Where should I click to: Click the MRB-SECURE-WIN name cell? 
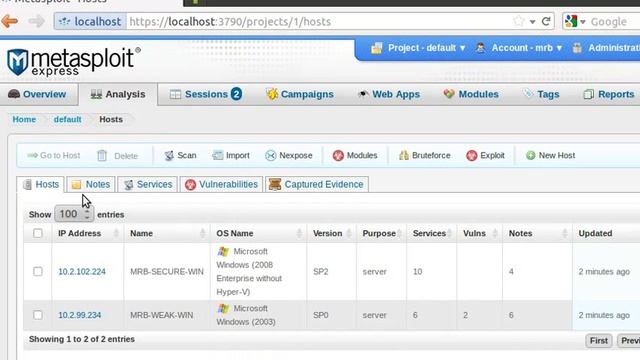[x=167, y=272]
